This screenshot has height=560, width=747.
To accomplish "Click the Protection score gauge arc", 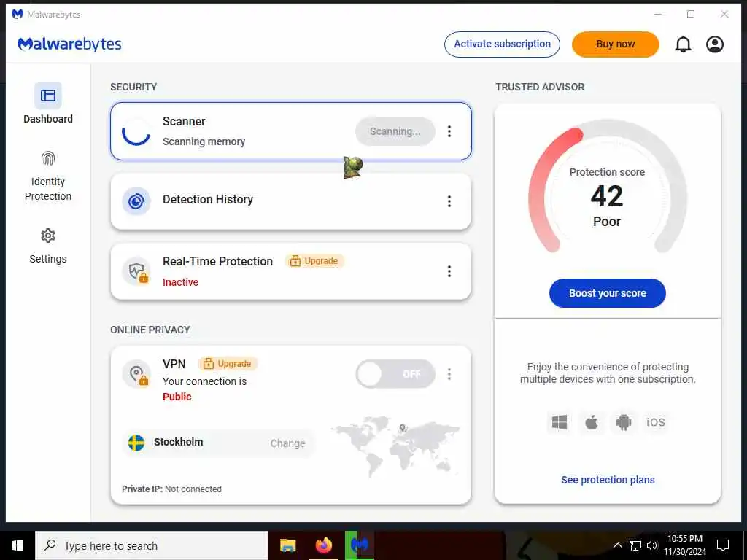I will (x=608, y=186).
